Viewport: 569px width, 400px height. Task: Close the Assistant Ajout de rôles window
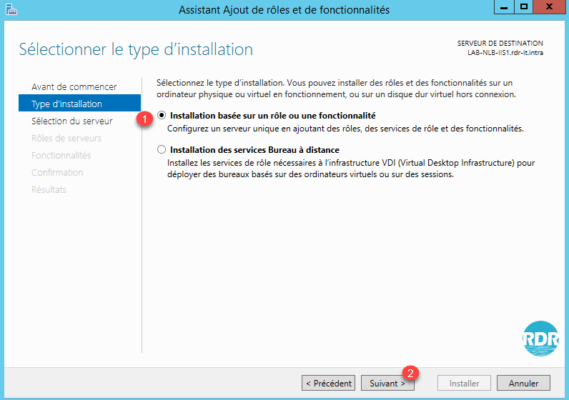tap(549, 7)
